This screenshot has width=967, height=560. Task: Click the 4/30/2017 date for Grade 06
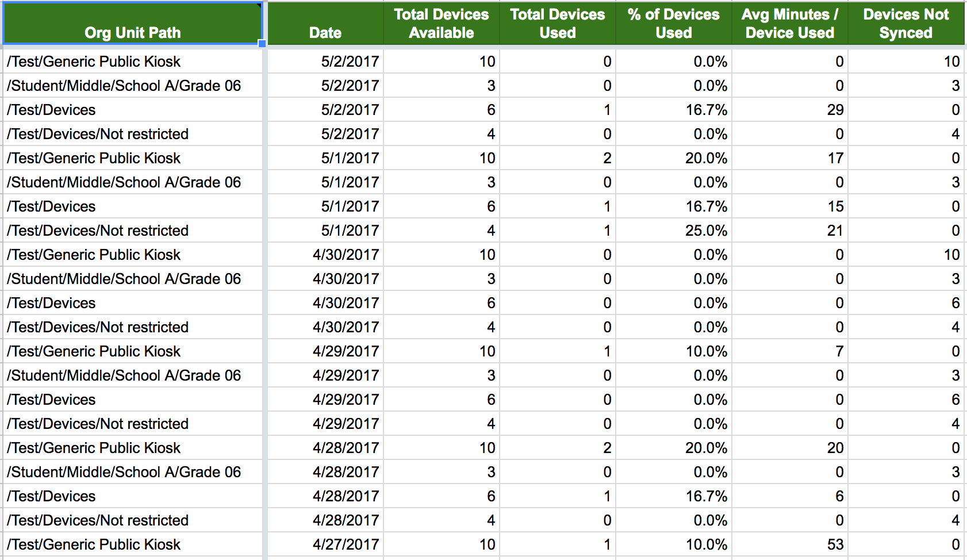325,279
